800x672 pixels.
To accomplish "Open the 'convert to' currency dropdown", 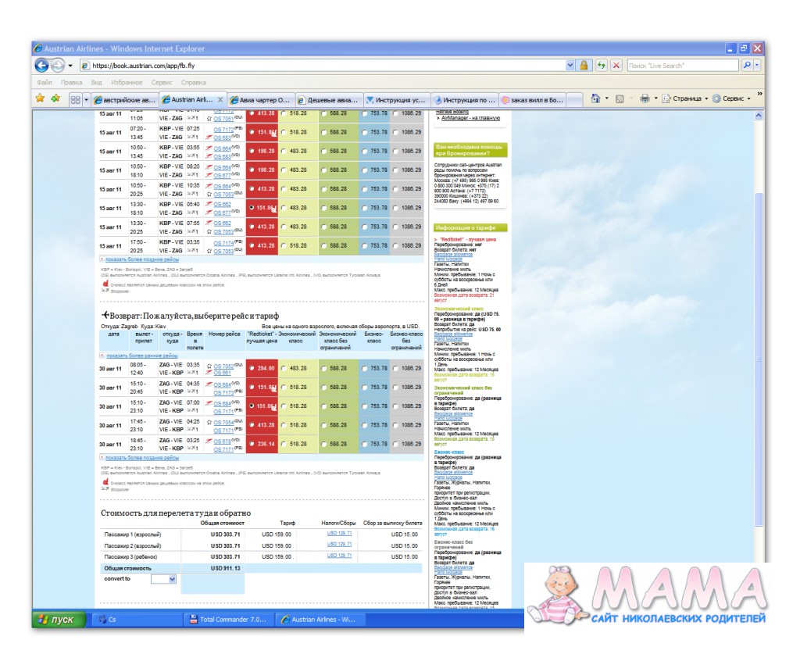I will tap(164, 579).
